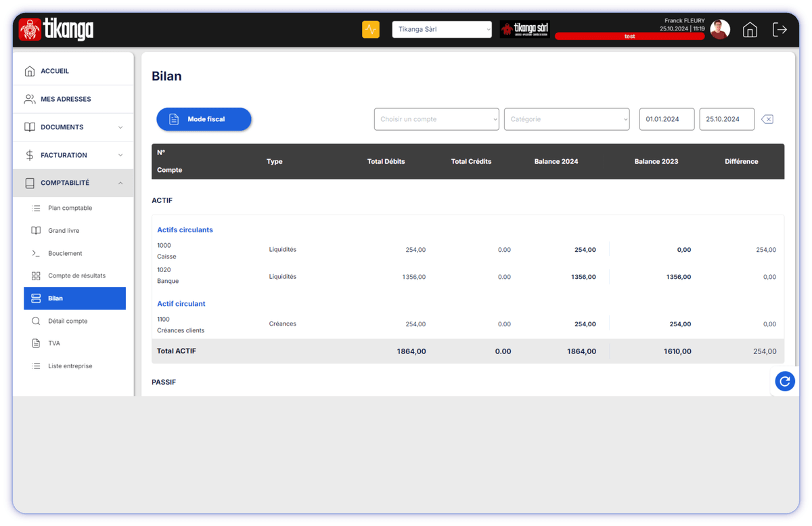
Task: Click the Comptabilité ledger icon
Action: (30, 183)
